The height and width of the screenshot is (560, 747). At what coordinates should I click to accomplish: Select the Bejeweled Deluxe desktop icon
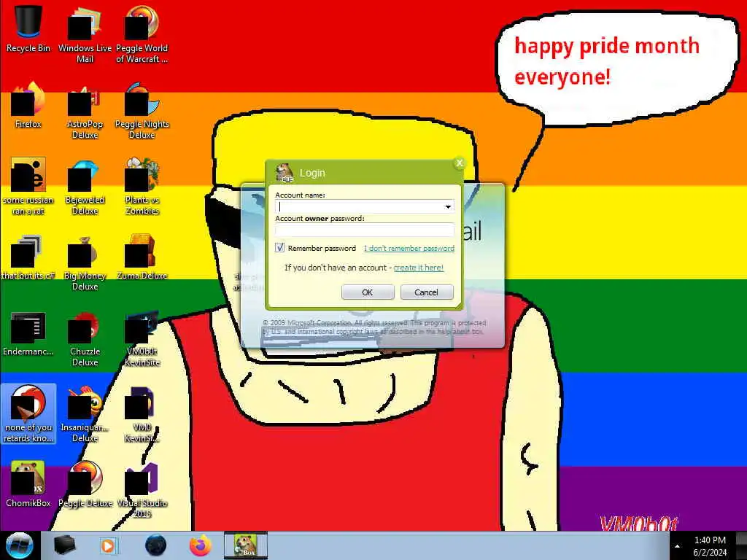click(85, 187)
